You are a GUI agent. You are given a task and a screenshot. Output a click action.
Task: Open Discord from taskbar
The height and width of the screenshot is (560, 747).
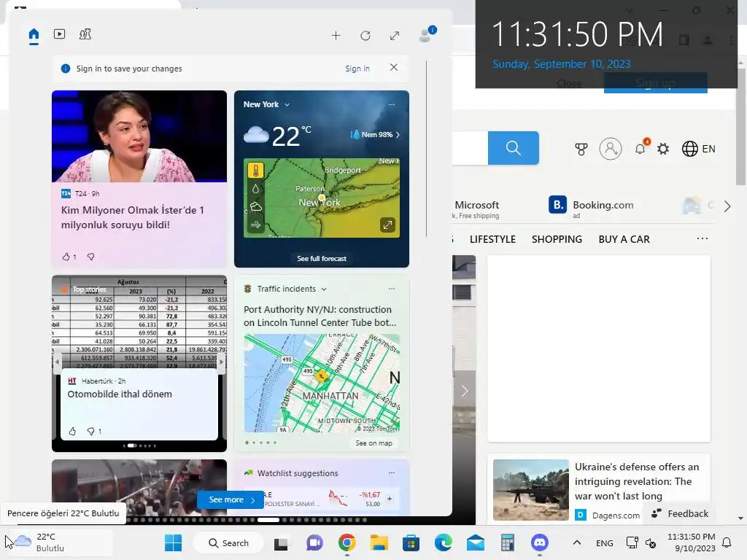coord(540,542)
